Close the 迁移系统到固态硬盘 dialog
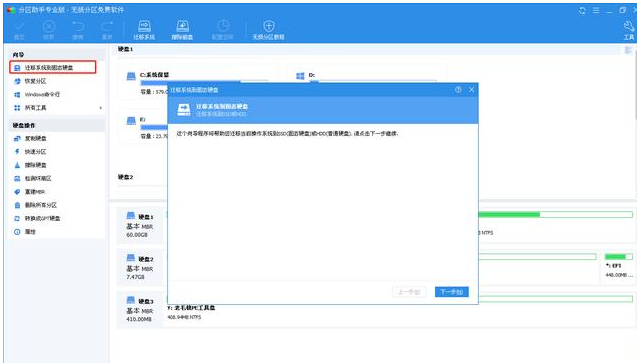Viewport: 637px width, 363px height. click(471, 90)
